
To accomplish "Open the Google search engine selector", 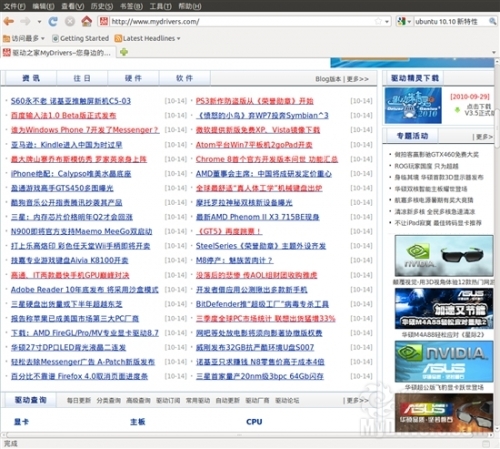I will [404, 22].
